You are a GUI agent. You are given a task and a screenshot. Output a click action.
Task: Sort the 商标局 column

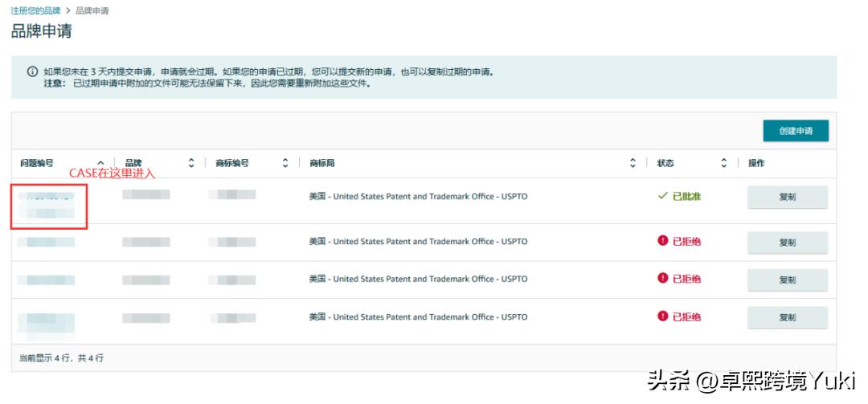pos(633,163)
